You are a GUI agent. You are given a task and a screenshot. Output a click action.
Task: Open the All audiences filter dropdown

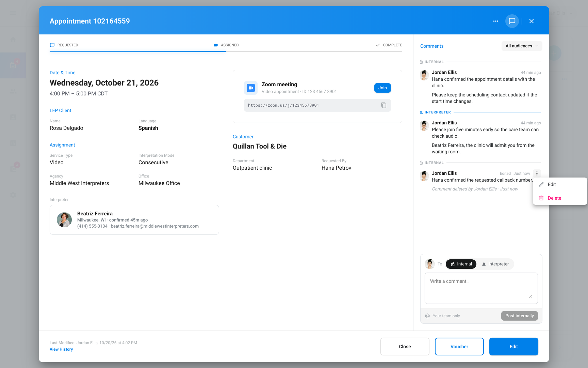click(522, 46)
